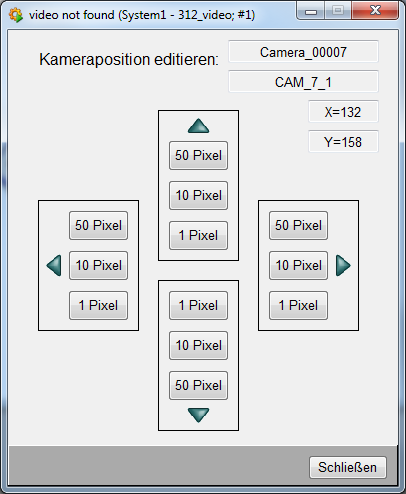Select the X=132 coordinate field
Image resolution: width=406 pixels, height=494 pixels.
click(x=343, y=112)
